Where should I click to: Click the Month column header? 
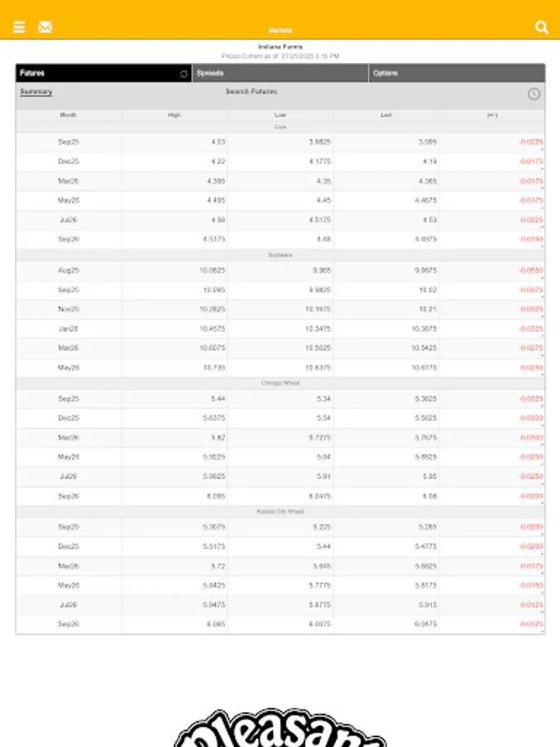pos(69,115)
